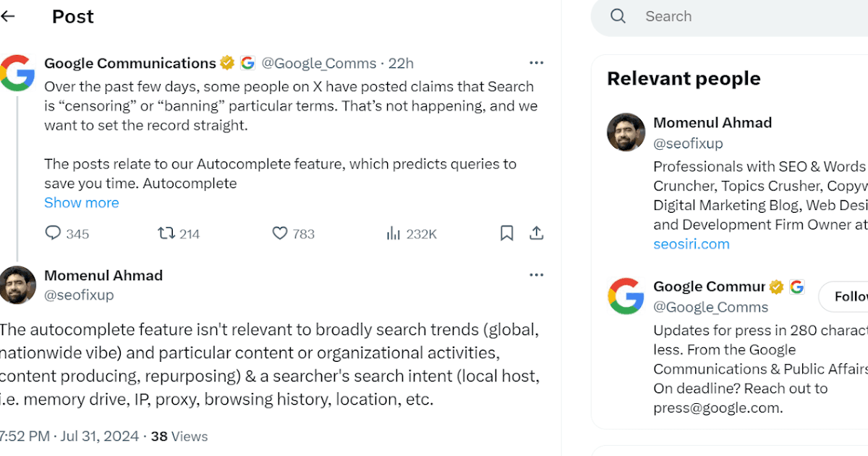Click the Google logo avatar in Relevant people
The width and height of the screenshot is (868, 456).
626,296
